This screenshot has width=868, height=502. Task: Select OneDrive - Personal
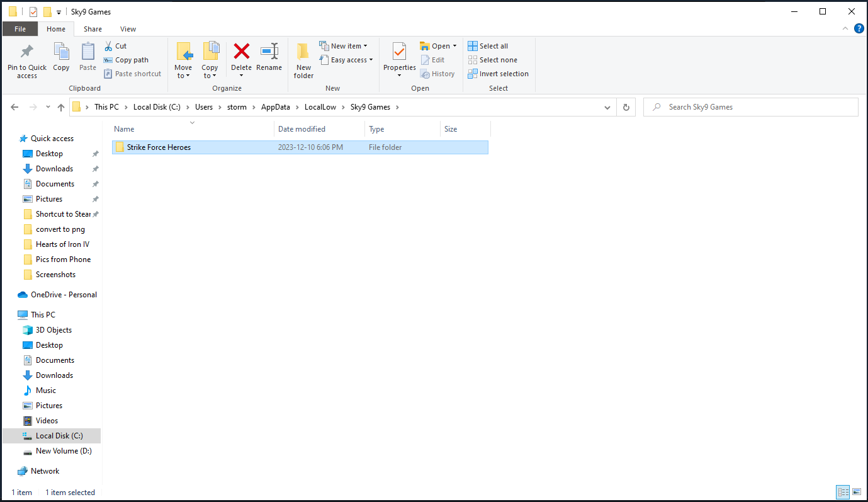coord(64,295)
